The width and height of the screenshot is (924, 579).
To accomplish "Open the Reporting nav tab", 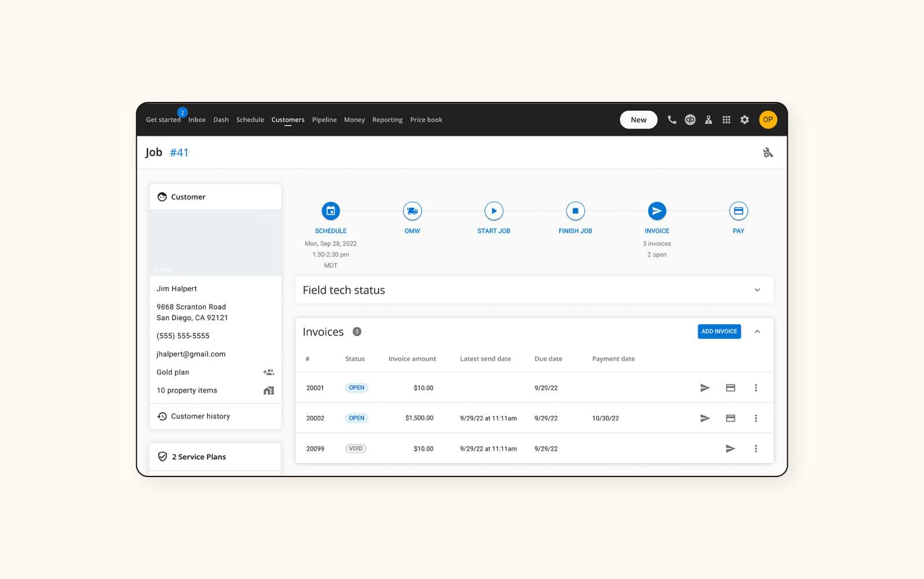I will pos(387,120).
